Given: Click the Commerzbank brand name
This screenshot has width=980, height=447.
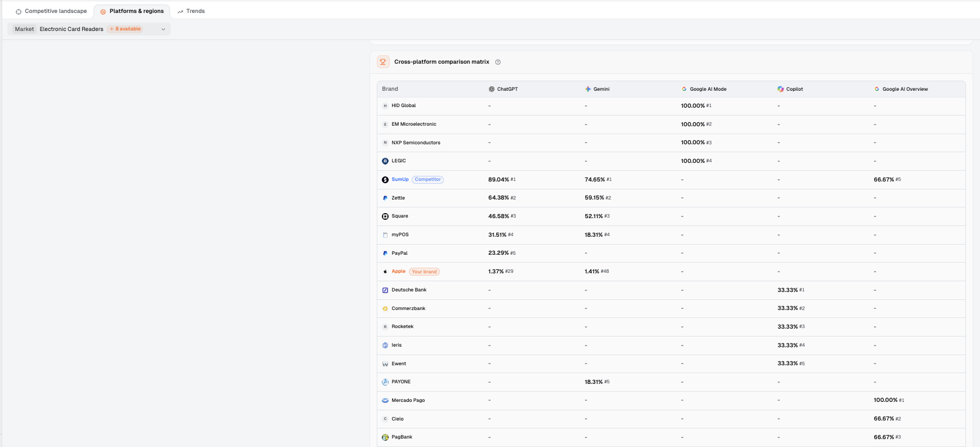Looking at the screenshot, I should tap(408, 308).
